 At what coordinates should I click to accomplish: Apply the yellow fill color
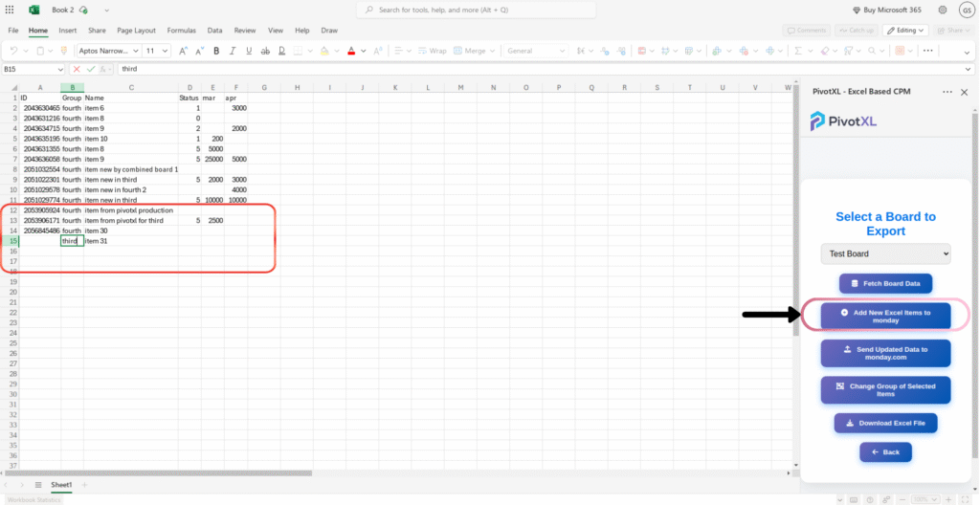(324, 51)
